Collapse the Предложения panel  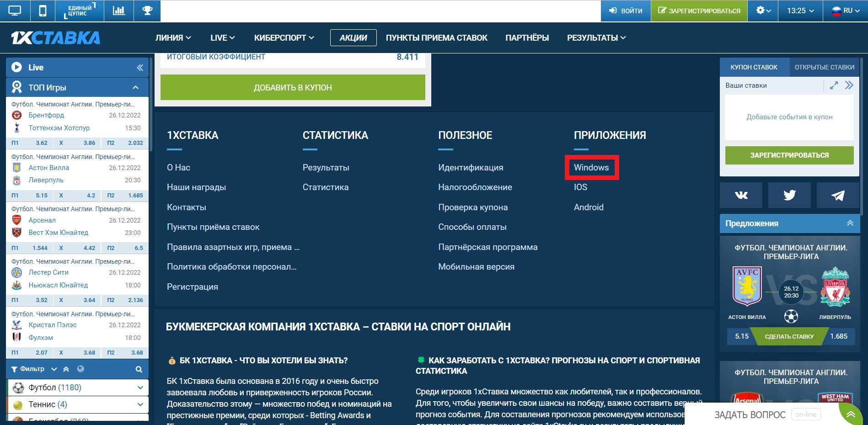tap(850, 223)
